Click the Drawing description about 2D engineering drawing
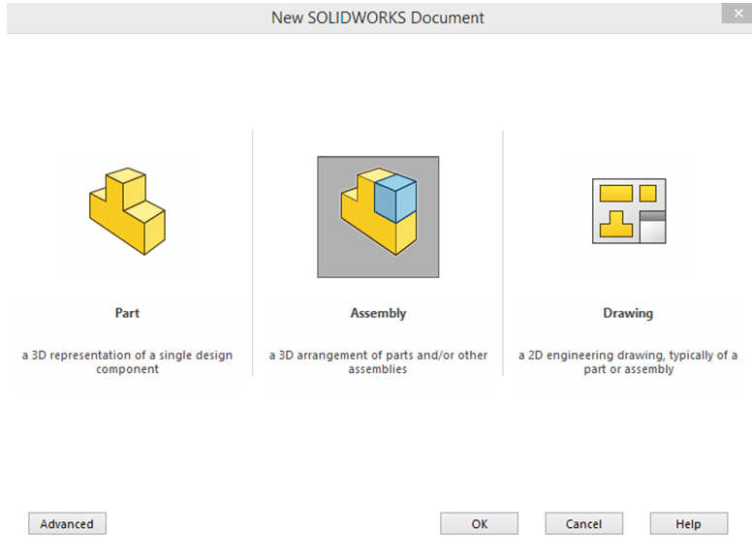Viewport: 752px width, 560px height. 628,362
